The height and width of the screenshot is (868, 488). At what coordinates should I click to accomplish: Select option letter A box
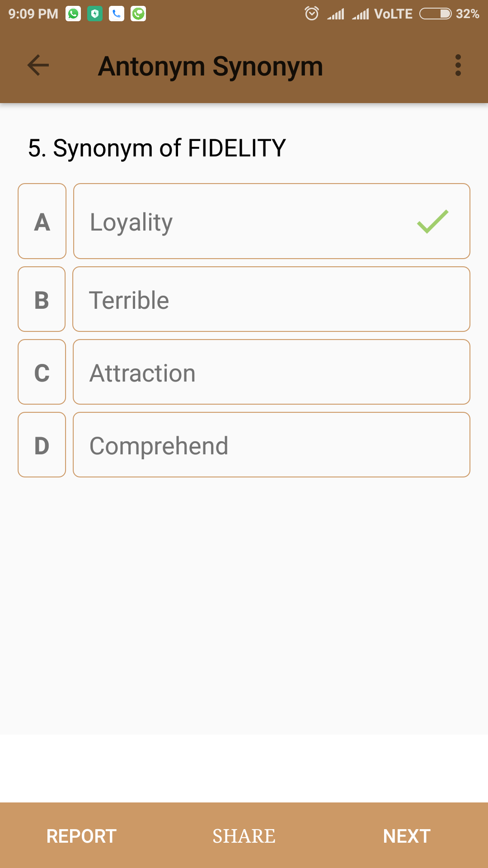(x=42, y=221)
